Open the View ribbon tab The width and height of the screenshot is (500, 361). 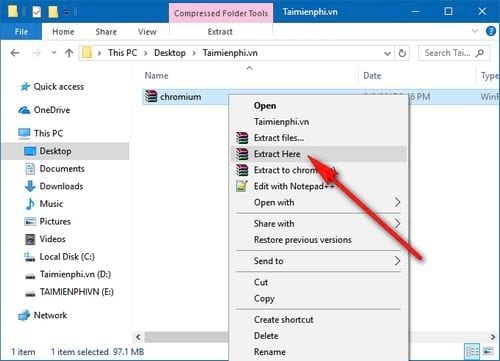tap(147, 32)
